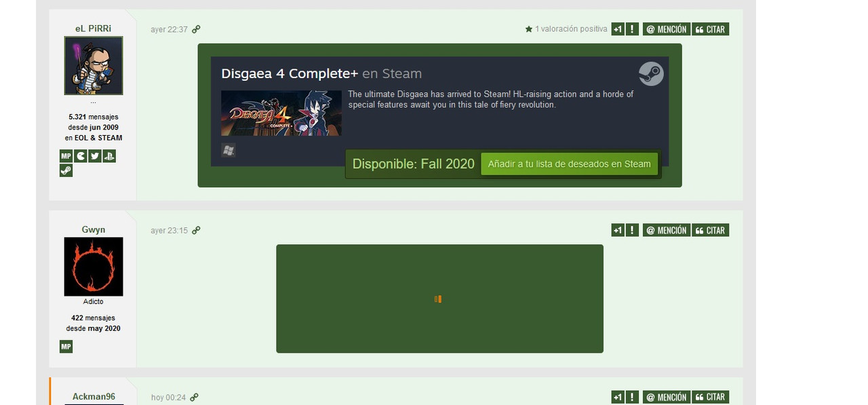This screenshot has height=405, width=868.
Task: Click the Windows platform icon in Steam widget
Action: [229, 151]
